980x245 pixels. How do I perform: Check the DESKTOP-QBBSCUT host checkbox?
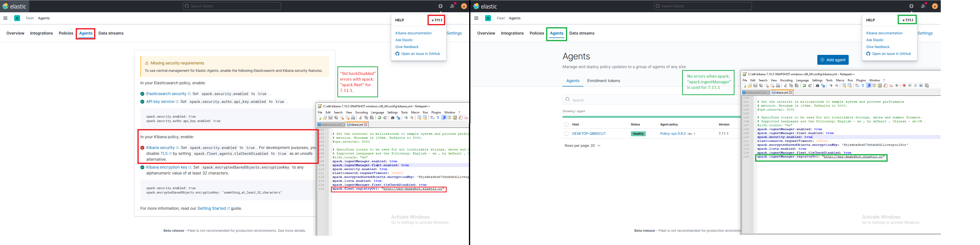pos(566,134)
